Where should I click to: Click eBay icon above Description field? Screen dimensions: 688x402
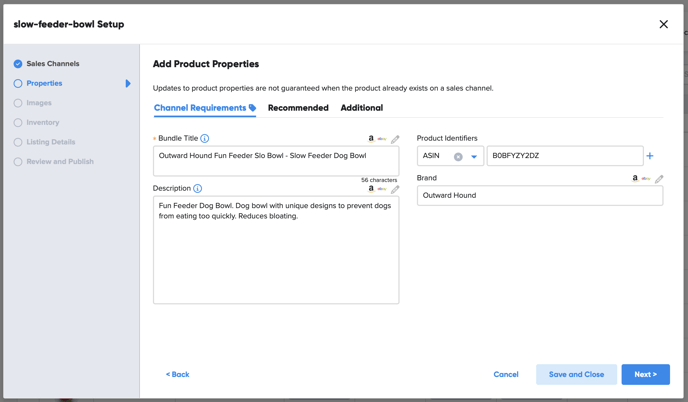click(382, 189)
